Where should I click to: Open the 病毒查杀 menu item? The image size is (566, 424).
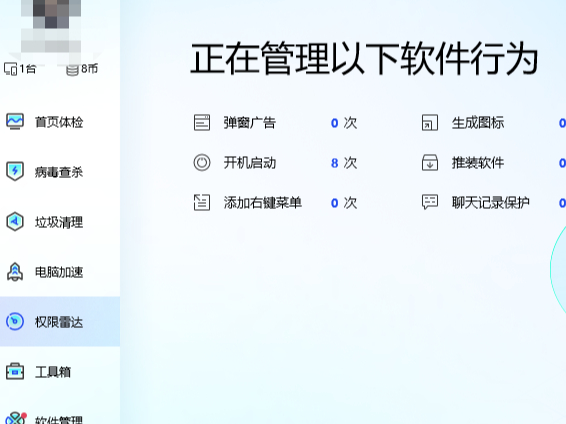tap(60, 172)
